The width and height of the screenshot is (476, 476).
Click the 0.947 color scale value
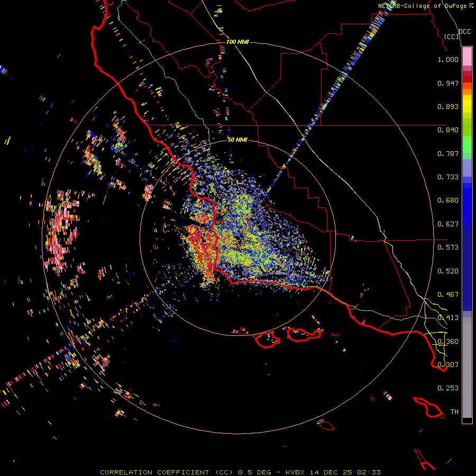point(448,83)
